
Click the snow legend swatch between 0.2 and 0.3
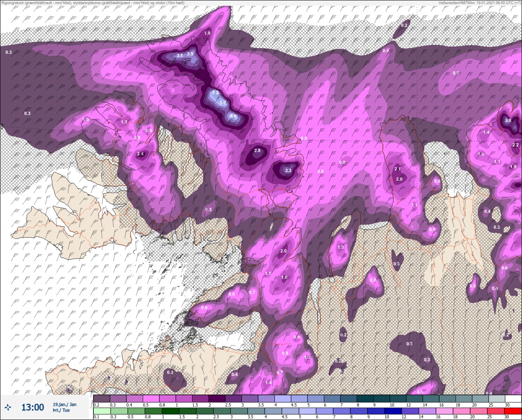pos(102,398)
